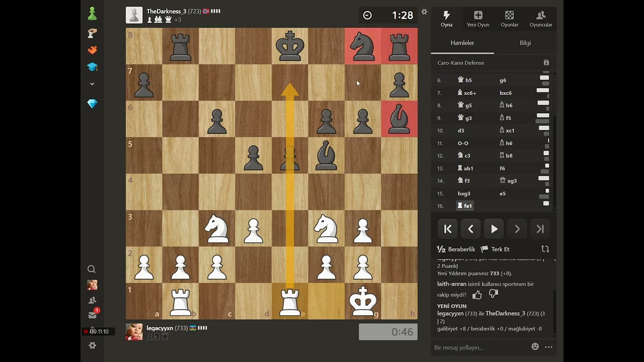
Task: Open the diamond membership icon
Action: click(x=92, y=104)
